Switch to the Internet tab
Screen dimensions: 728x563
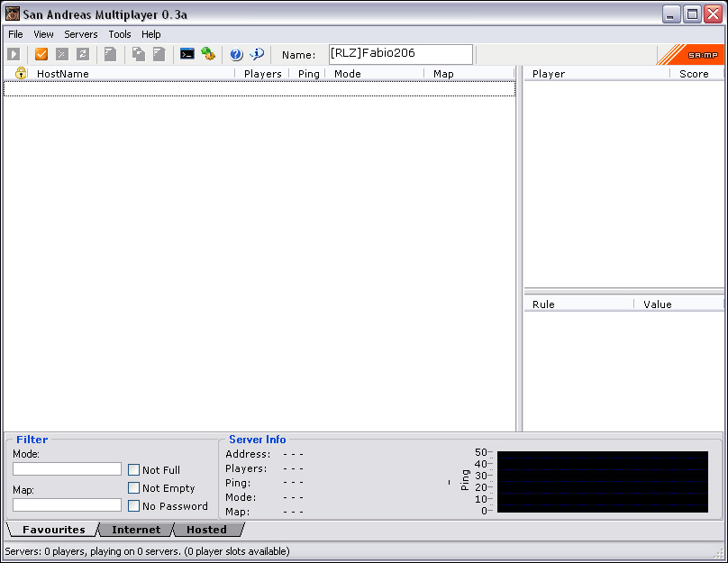pyautogui.click(x=135, y=530)
